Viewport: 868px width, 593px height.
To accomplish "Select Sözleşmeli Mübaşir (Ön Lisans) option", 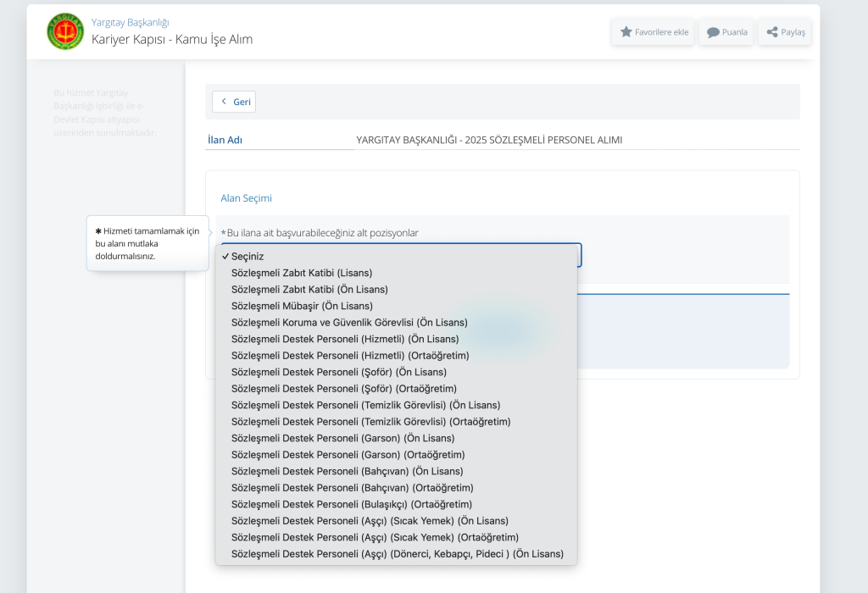I will [x=302, y=306].
